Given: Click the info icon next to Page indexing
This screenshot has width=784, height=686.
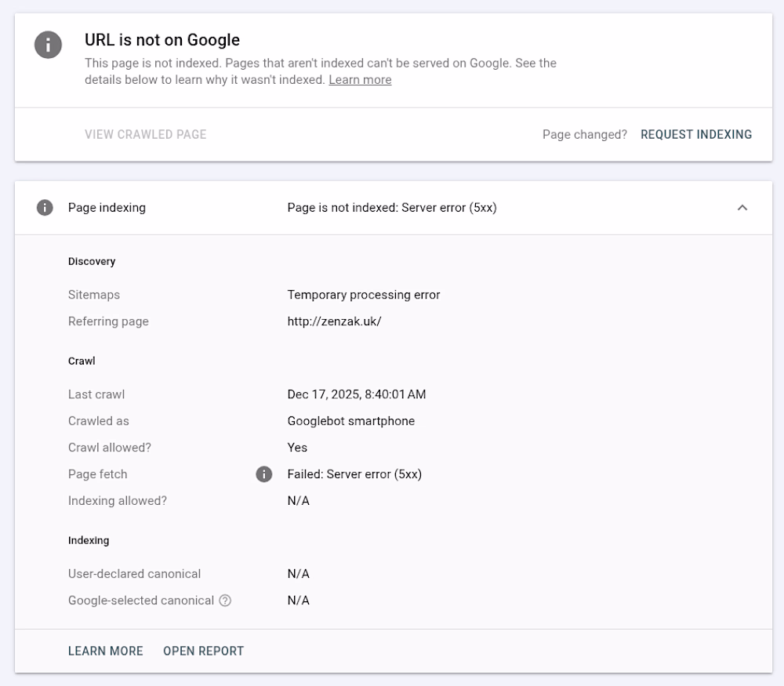Looking at the screenshot, I should pos(45,208).
